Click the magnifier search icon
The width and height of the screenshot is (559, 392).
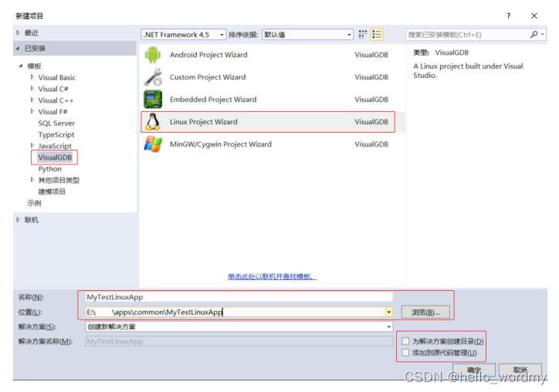tap(534, 34)
